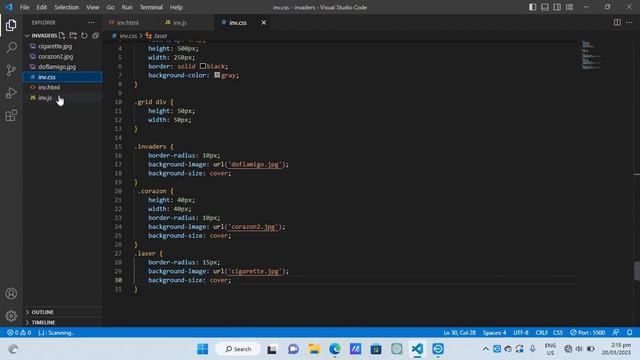Open the Source Control view
The width and height of the screenshot is (640, 360).
pos(11,70)
